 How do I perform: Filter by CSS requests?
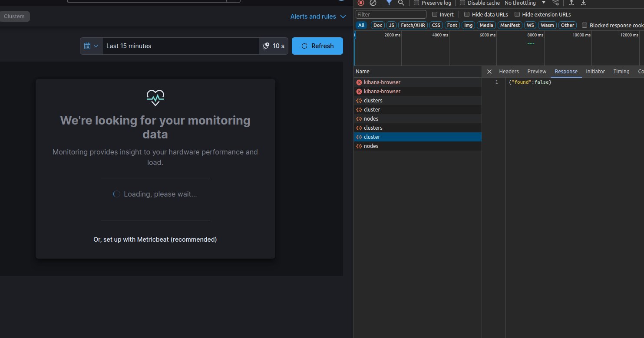coord(436,25)
